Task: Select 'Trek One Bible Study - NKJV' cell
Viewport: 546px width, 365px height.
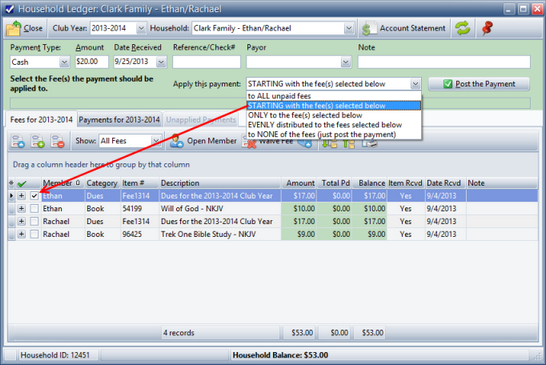Action: [220, 234]
